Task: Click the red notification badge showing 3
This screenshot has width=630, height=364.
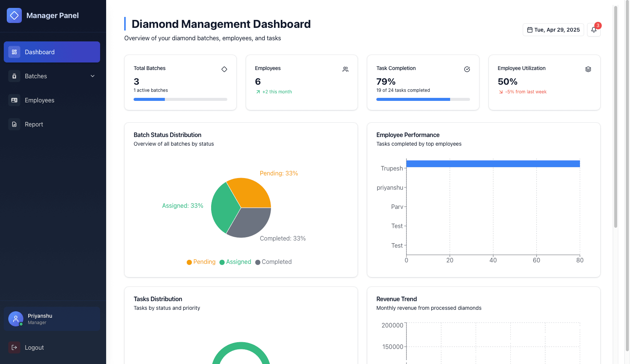Action: click(x=598, y=26)
